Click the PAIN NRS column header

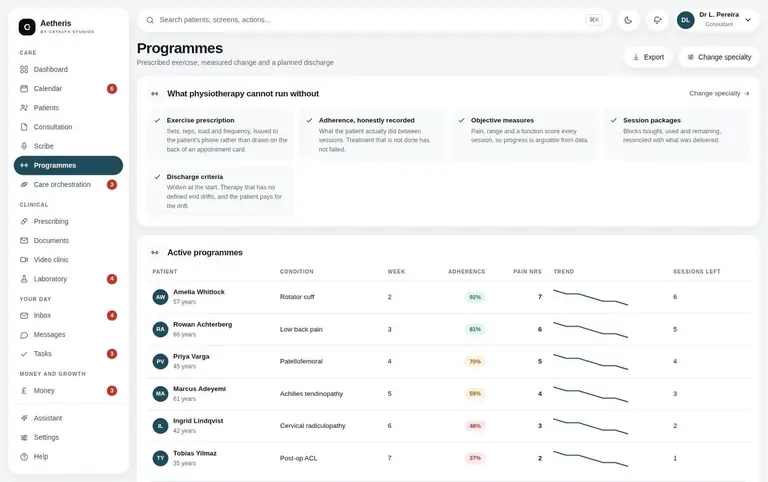[527, 271]
